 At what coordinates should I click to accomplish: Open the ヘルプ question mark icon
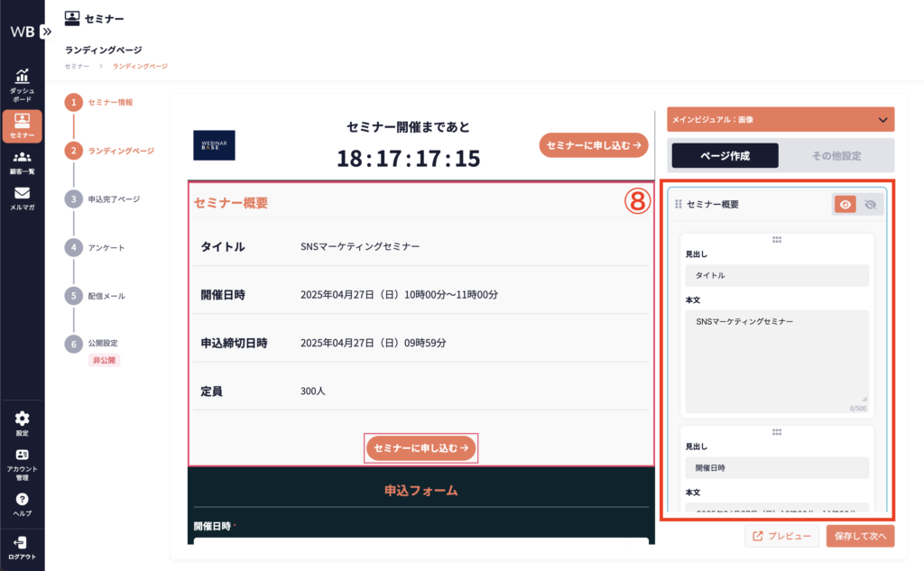point(22,499)
